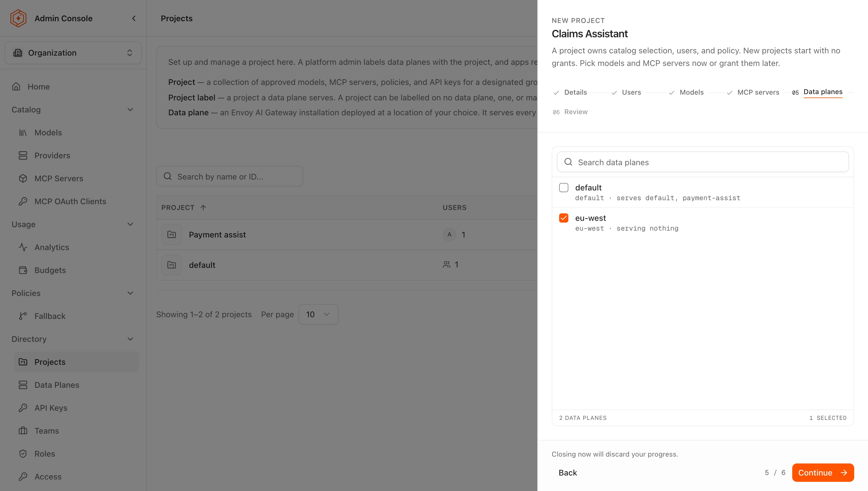
Task: Uncheck the eu-west data plane checkbox
Action: pos(563,218)
